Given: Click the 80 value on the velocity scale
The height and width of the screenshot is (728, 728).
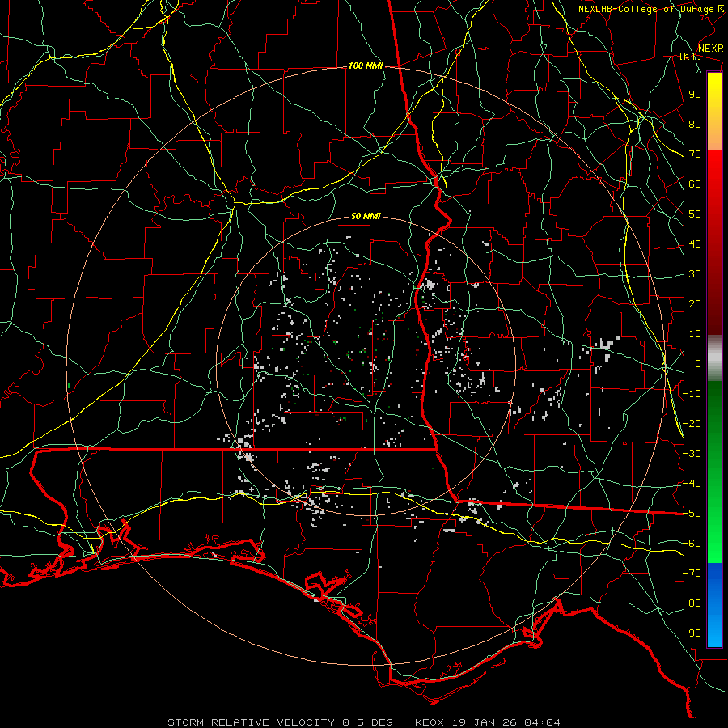Looking at the screenshot, I should 695,125.
